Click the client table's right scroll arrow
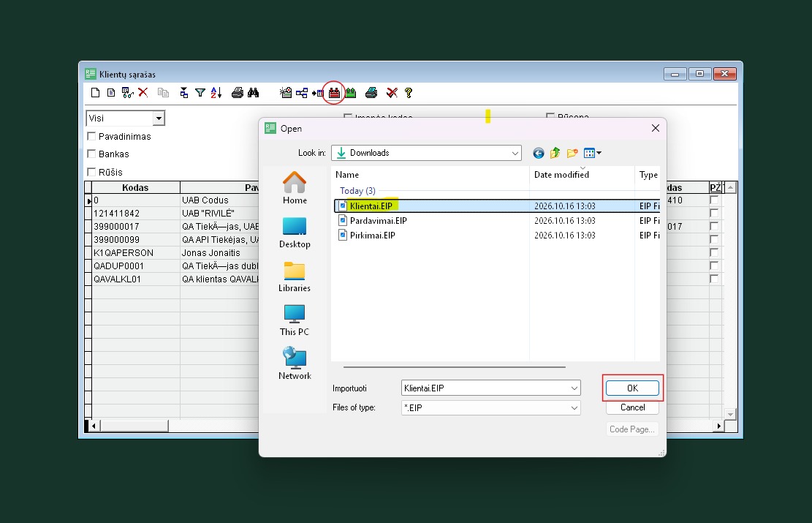This screenshot has width=812, height=523. [718, 426]
